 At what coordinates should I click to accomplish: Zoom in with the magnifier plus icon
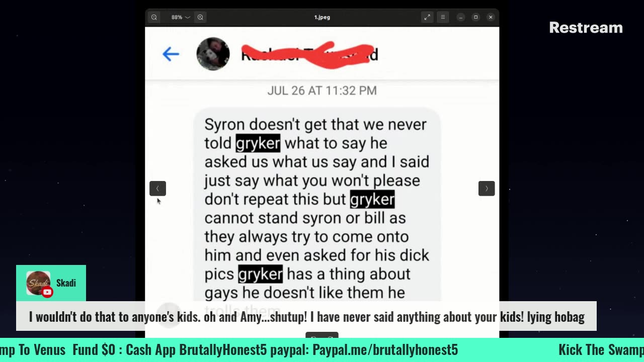pos(200,17)
